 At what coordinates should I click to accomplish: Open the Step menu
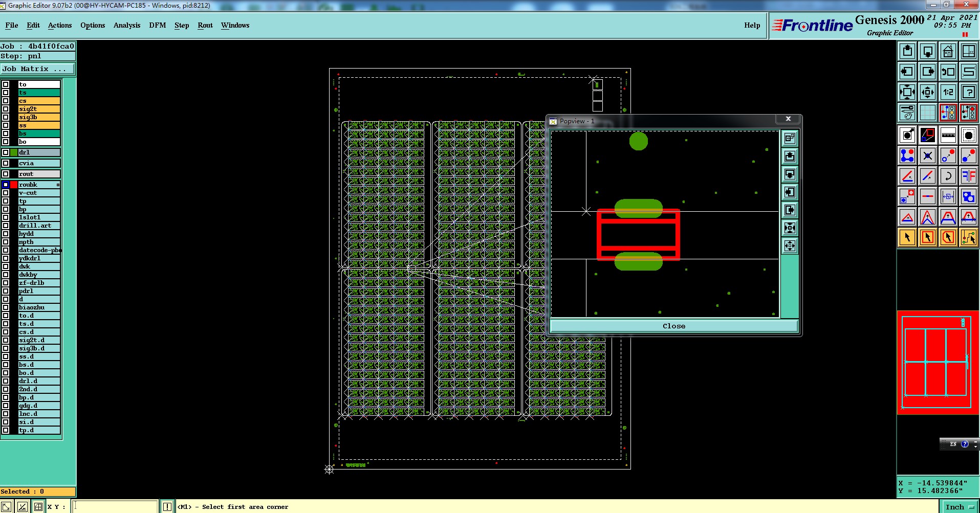click(x=182, y=25)
